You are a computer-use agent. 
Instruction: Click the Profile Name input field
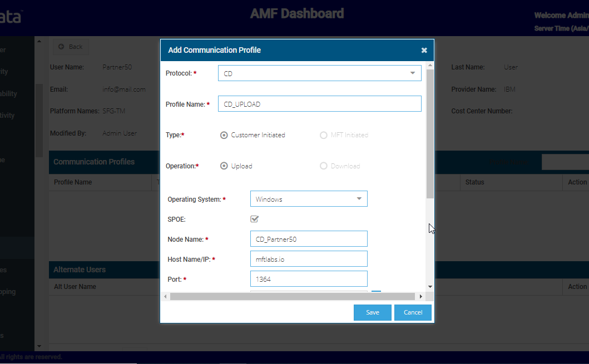click(319, 104)
